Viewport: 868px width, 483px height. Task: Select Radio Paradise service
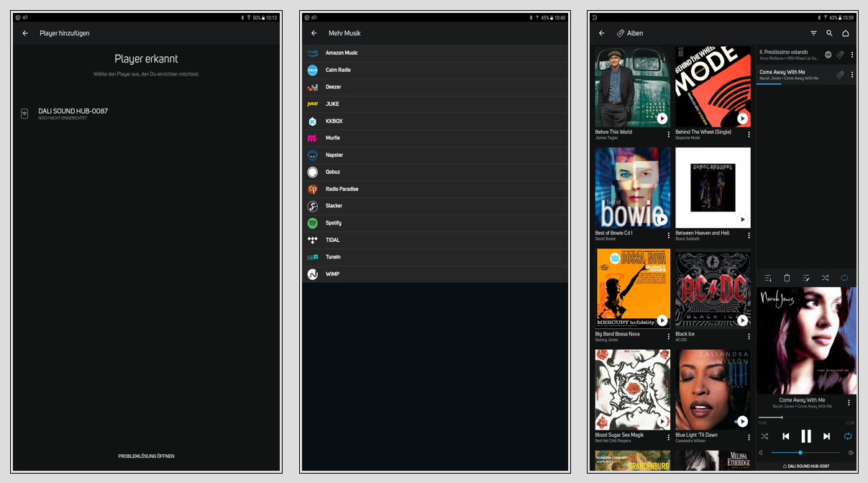click(435, 189)
